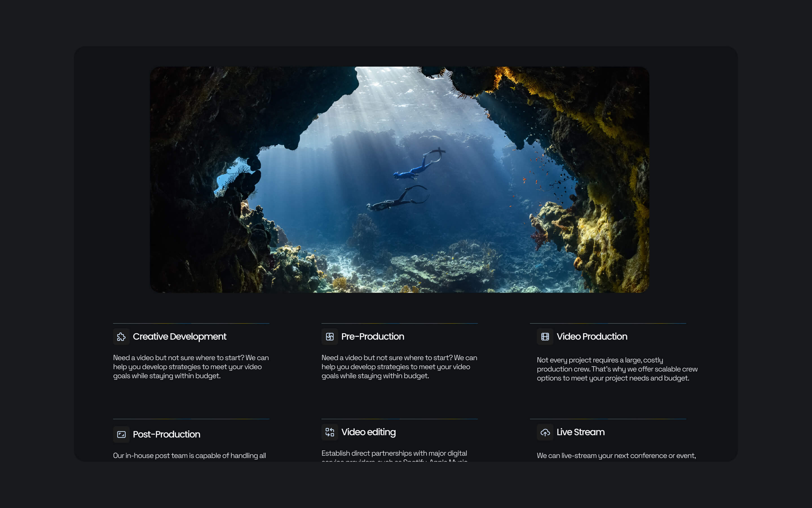
Task: Select the Video Production heading
Action: [x=592, y=337]
